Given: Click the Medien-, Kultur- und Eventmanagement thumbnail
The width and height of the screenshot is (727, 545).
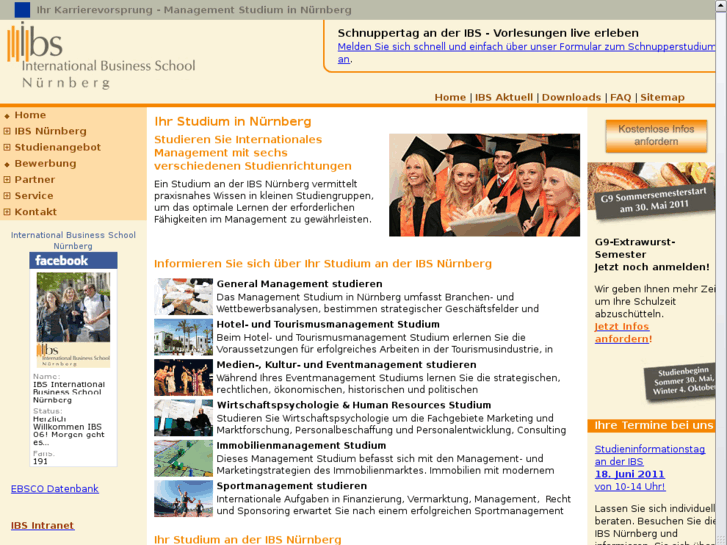Looking at the screenshot, I should [184, 378].
